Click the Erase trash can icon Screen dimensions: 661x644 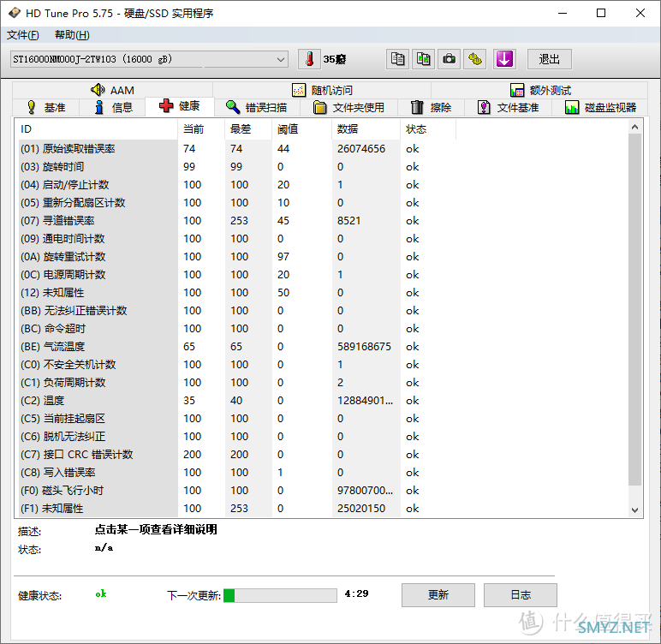pos(417,107)
